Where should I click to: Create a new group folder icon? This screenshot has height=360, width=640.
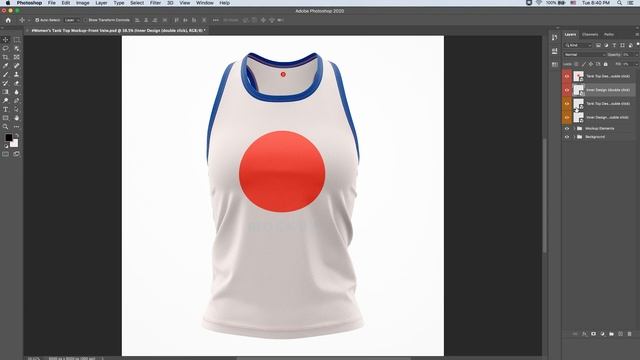pos(611,334)
